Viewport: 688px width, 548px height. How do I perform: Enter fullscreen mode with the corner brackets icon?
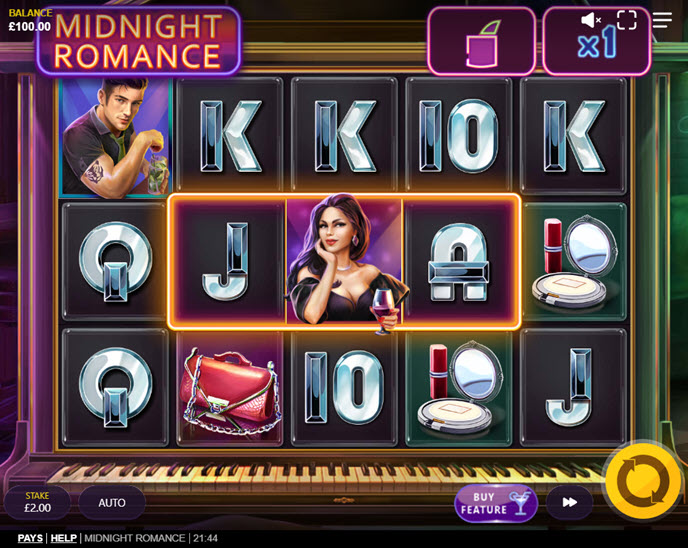[627, 20]
